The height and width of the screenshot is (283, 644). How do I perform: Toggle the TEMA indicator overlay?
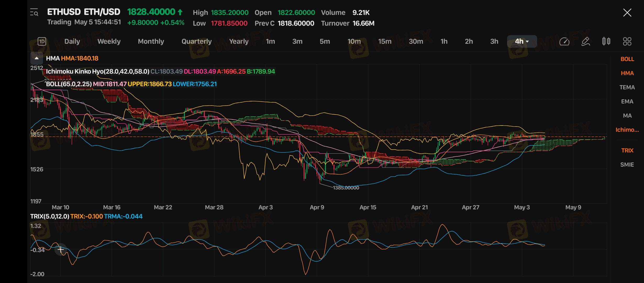coord(627,88)
